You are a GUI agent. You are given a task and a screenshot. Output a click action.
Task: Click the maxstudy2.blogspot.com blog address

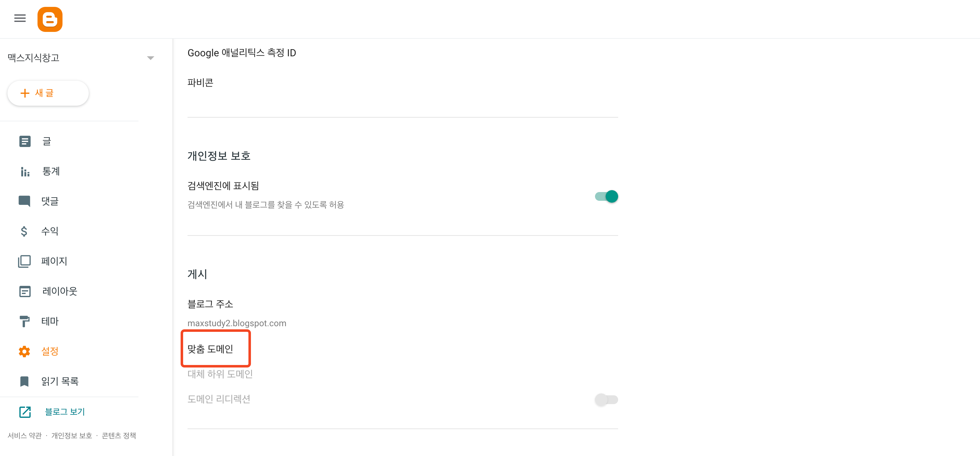click(x=237, y=323)
